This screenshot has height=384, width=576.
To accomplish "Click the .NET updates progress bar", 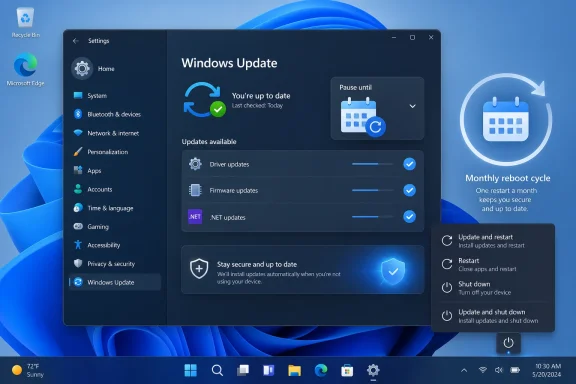I will pyautogui.click(x=372, y=217).
